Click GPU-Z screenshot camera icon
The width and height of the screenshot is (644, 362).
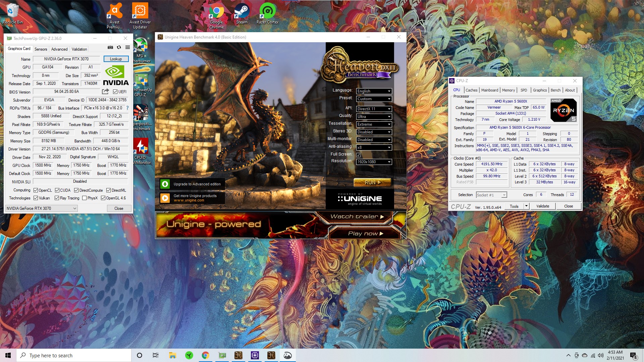(110, 47)
